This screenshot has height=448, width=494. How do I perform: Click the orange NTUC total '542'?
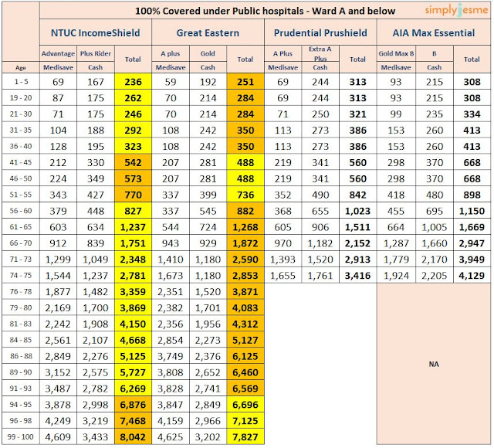tap(133, 163)
